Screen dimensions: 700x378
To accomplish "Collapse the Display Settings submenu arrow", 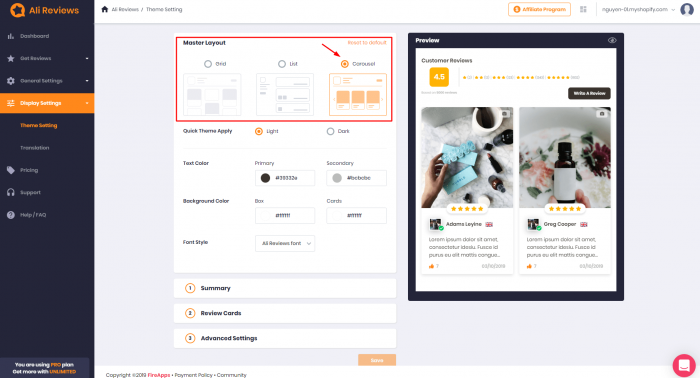I will click(87, 103).
